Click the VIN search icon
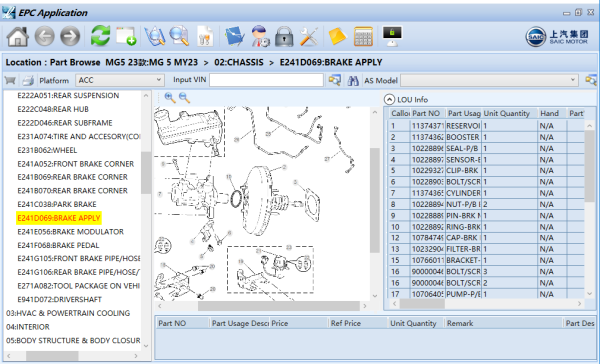This screenshot has height=364, width=600. pyautogui.click(x=335, y=80)
